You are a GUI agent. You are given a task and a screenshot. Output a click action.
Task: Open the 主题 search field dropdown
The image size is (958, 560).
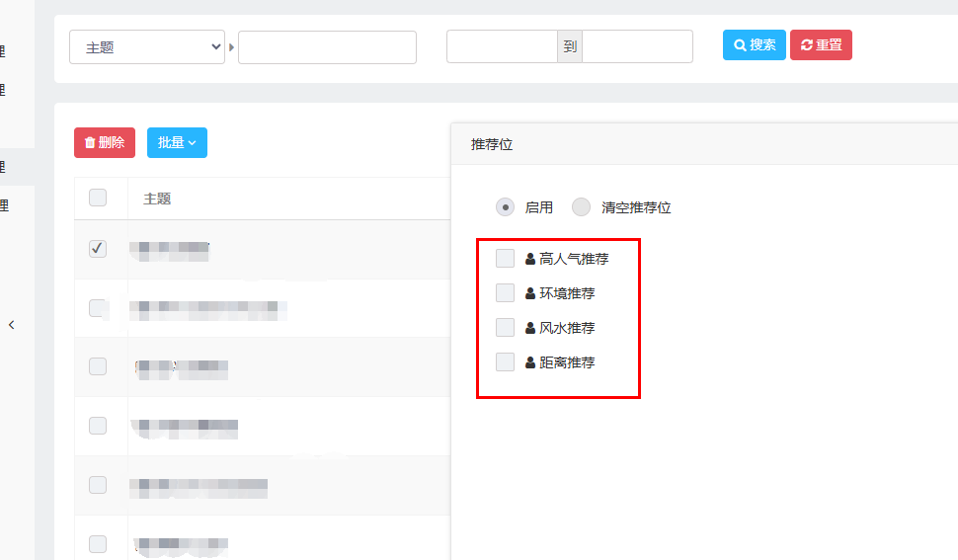147,47
